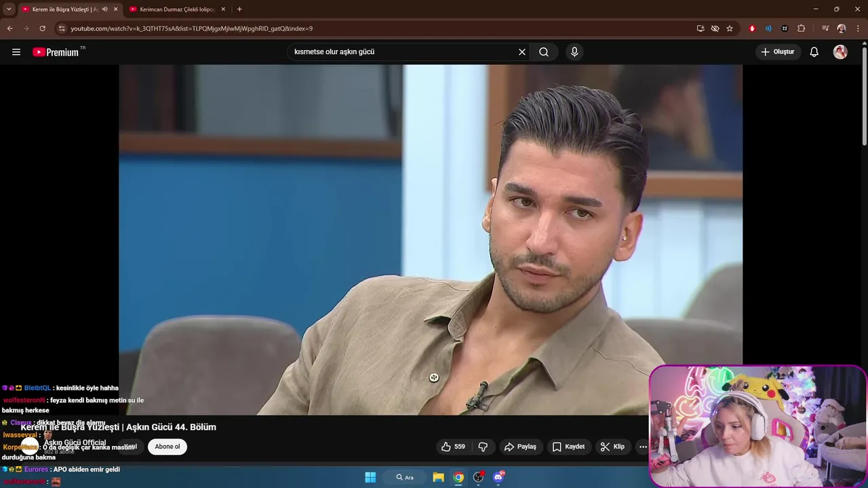Bookmark this page with the star
The height and width of the screenshot is (488, 868).
730,28
